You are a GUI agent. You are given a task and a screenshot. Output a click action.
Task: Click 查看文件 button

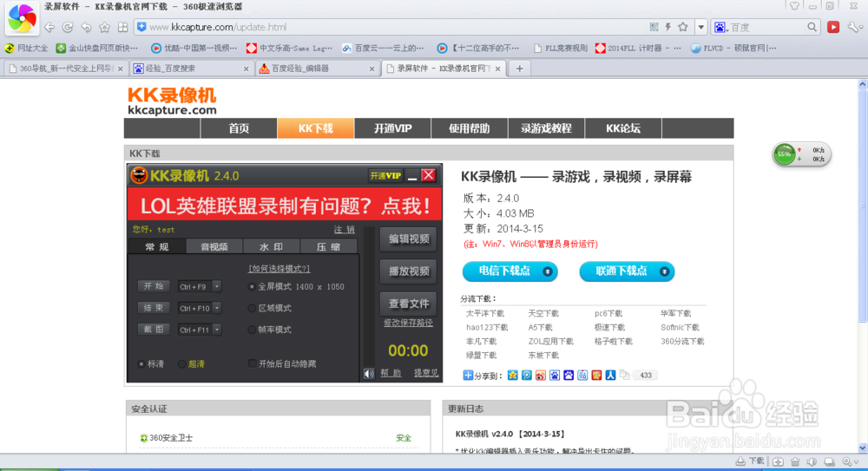coord(409,304)
